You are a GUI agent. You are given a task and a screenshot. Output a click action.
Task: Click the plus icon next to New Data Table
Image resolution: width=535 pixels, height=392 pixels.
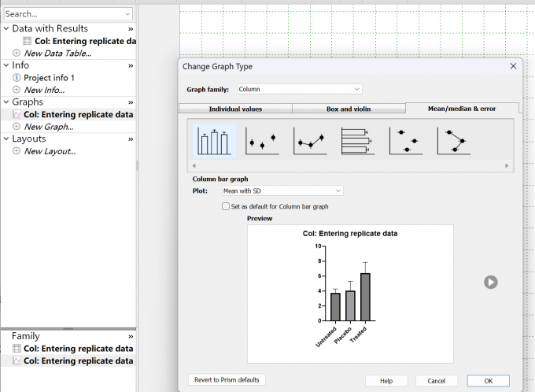click(17, 53)
